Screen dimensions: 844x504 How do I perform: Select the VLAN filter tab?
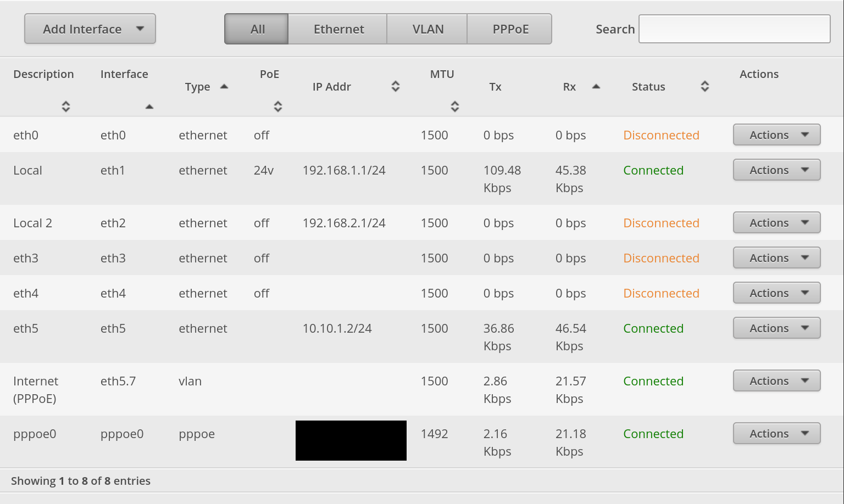tap(427, 29)
